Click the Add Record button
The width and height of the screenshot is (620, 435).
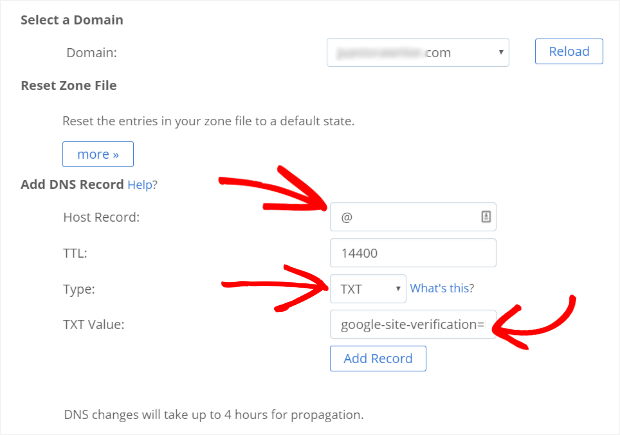tap(378, 358)
